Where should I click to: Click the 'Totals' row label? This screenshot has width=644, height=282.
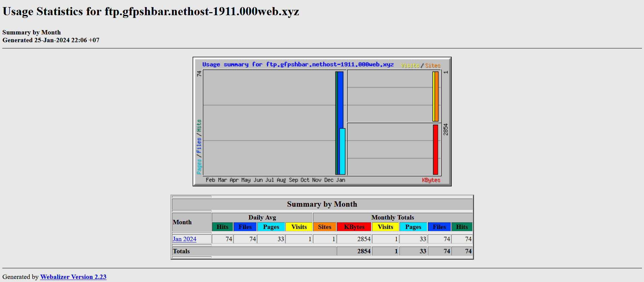click(181, 251)
